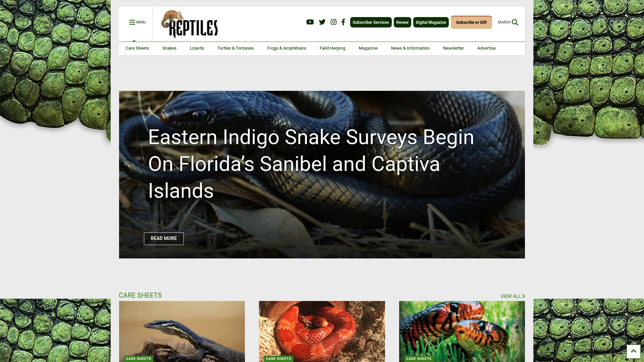Viewport: 644px width, 362px height.
Task: Open the Twitter bird icon
Action: [322, 22]
